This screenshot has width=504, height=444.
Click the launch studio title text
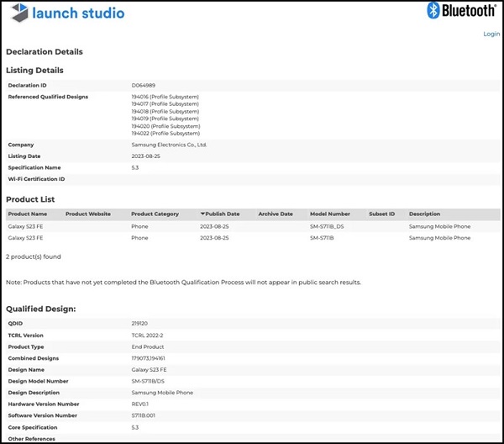point(78,13)
